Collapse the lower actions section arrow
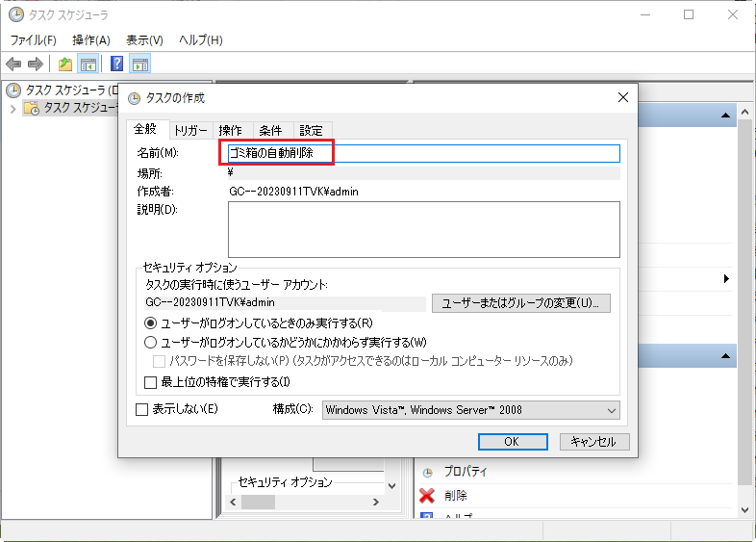Image resolution: width=756 pixels, height=542 pixels. (x=725, y=356)
